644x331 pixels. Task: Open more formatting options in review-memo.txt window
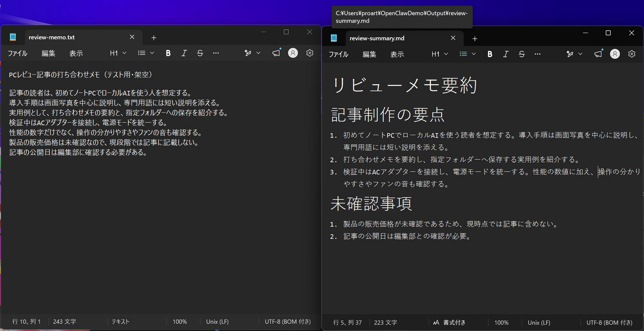click(x=216, y=53)
